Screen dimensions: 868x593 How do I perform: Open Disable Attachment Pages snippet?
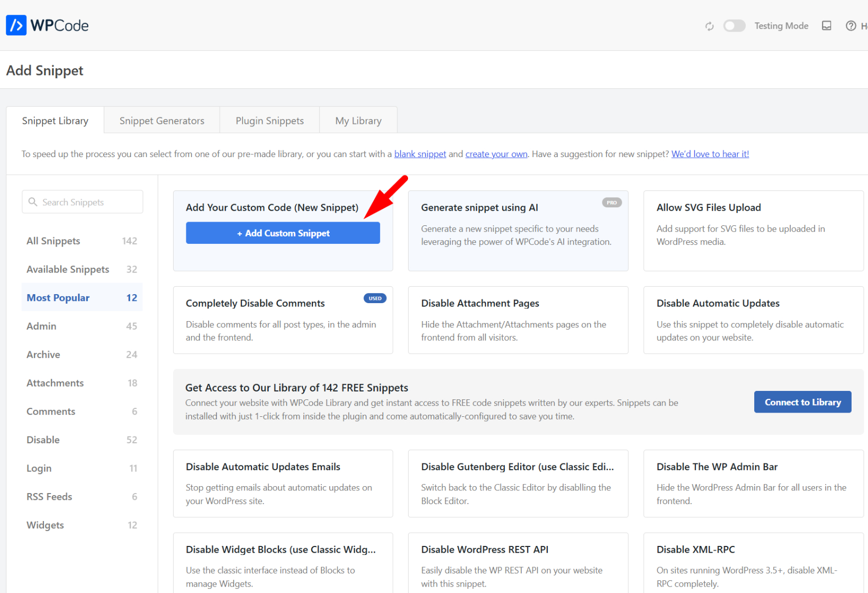pos(518,320)
